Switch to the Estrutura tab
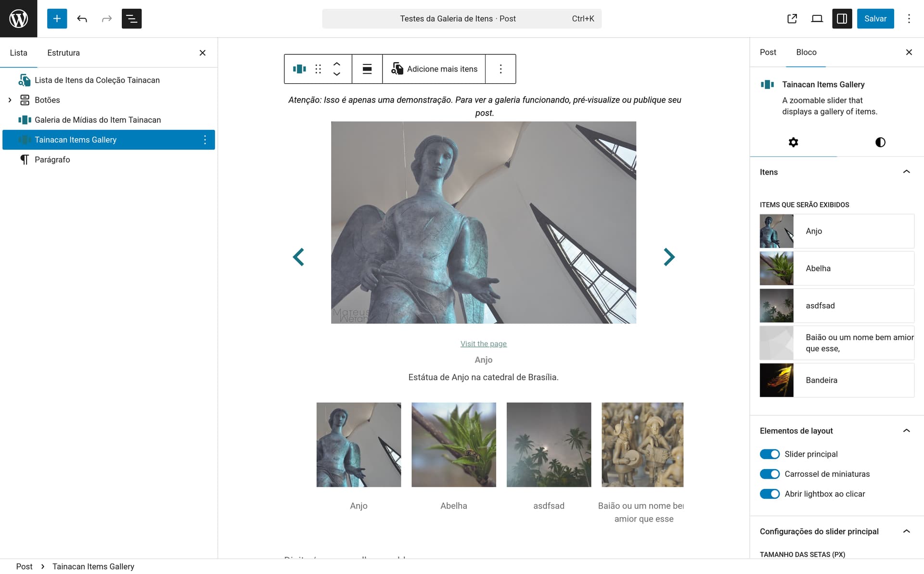 [x=64, y=52]
